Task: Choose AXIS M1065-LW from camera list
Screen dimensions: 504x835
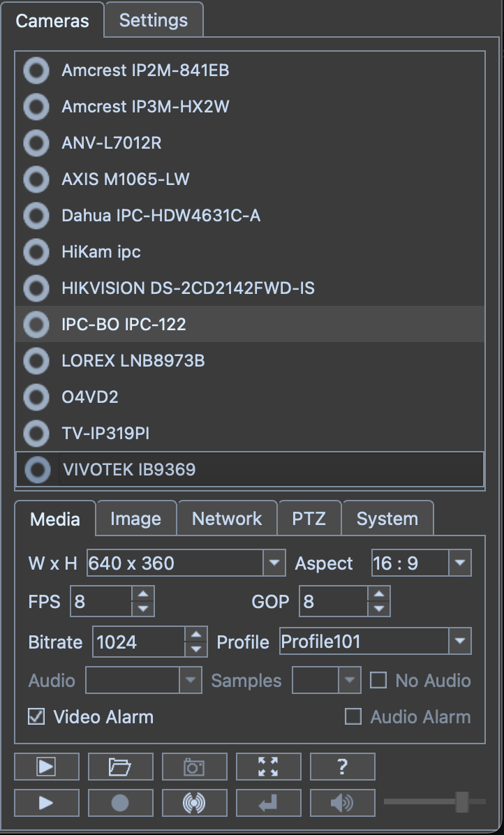Action: [x=126, y=179]
